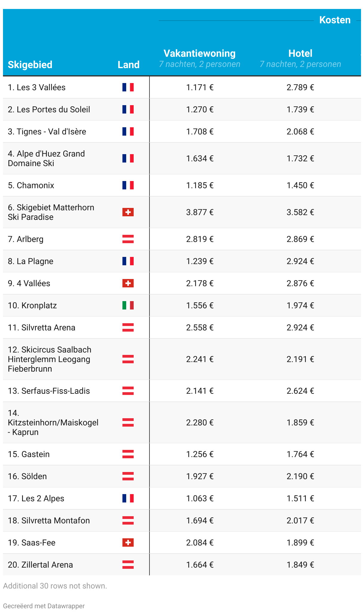
Task: Click the French flag beside Les 3 Vallées
Action: click(x=128, y=87)
